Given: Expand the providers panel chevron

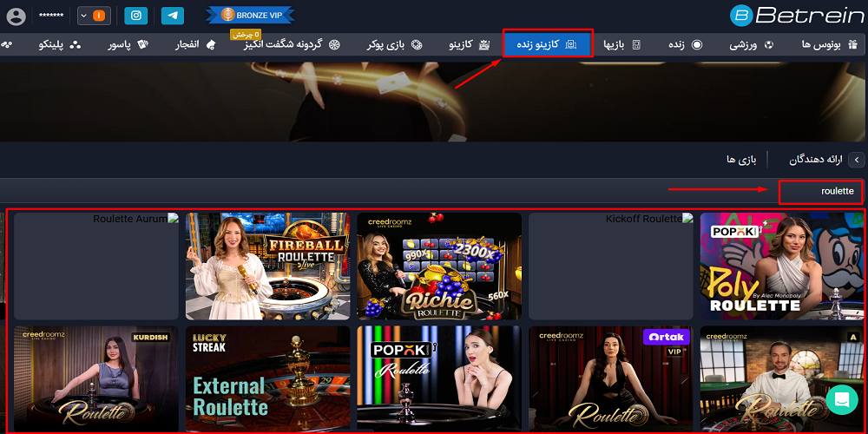Looking at the screenshot, I should click(x=855, y=160).
